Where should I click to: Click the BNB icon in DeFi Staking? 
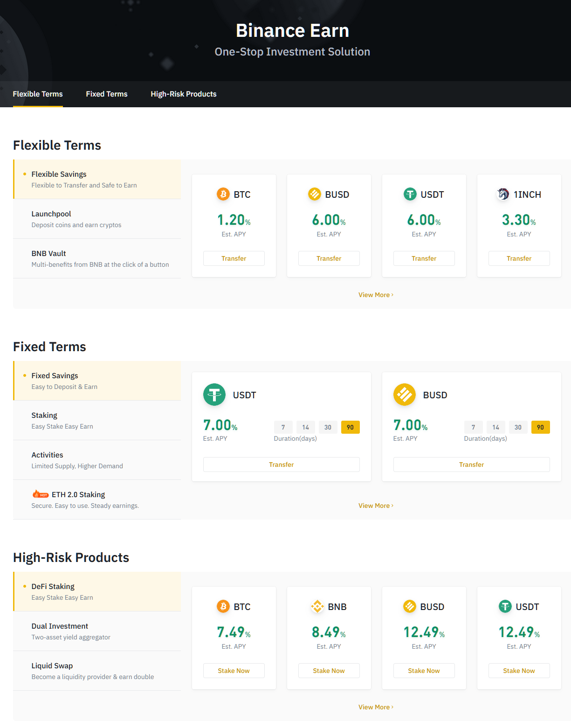click(x=317, y=606)
